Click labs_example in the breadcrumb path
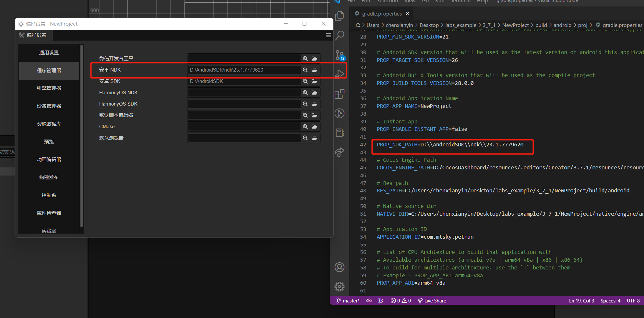Screen dimensions: 644x318 [x=461, y=25]
